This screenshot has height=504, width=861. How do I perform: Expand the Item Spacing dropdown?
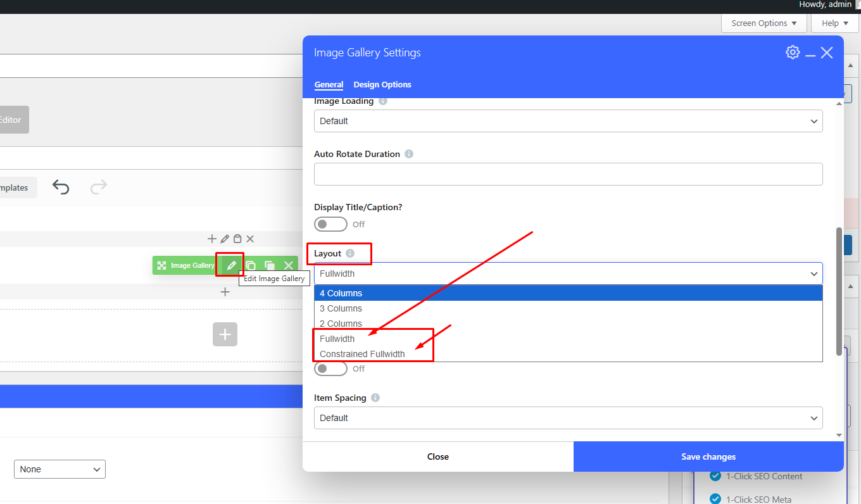(568, 418)
